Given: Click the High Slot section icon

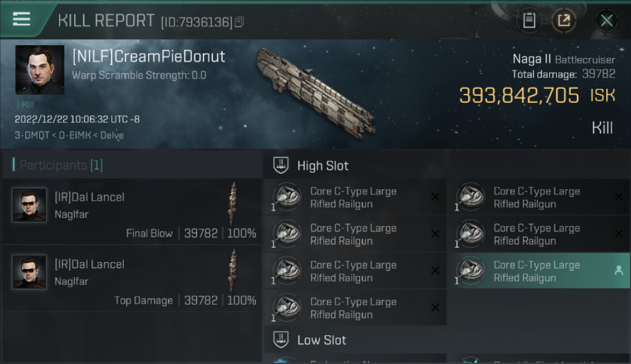Looking at the screenshot, I should tap(282, 165).
